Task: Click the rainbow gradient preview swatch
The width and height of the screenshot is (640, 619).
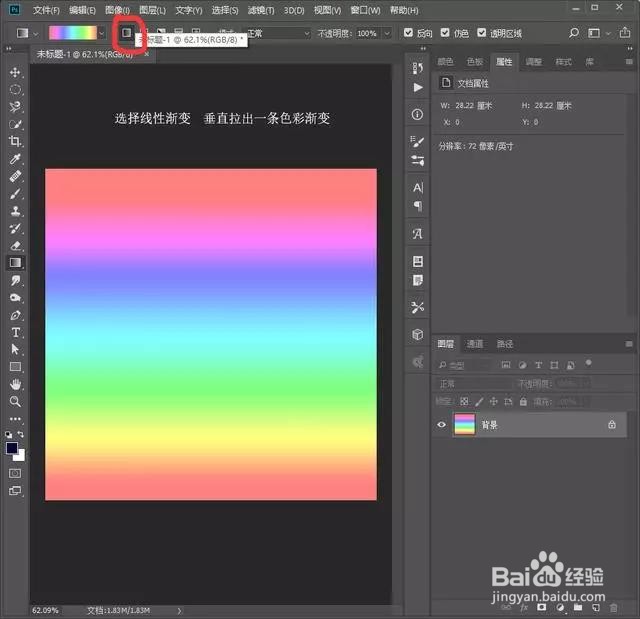Action: coord(73,33)
